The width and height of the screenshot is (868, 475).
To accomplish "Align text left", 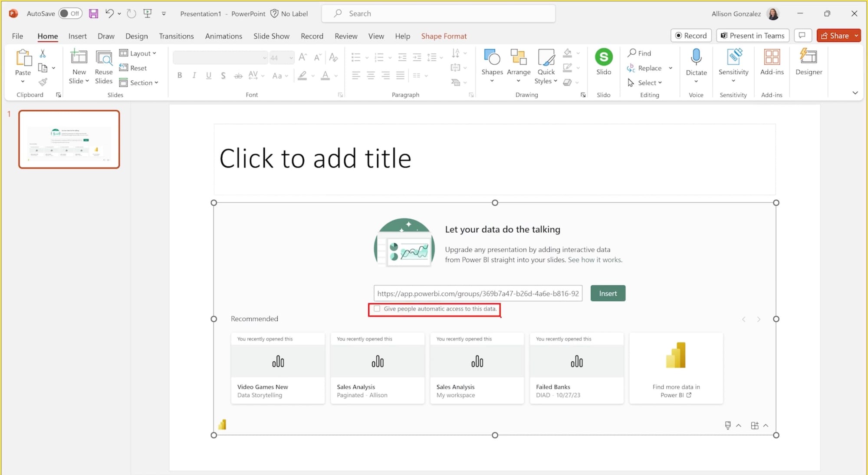I will coord(356,76).
